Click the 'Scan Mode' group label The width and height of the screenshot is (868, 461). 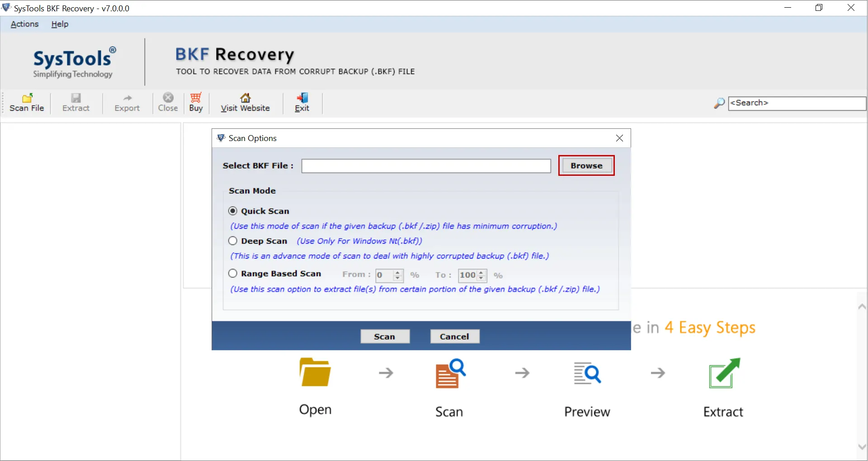(x=252, y=191)
